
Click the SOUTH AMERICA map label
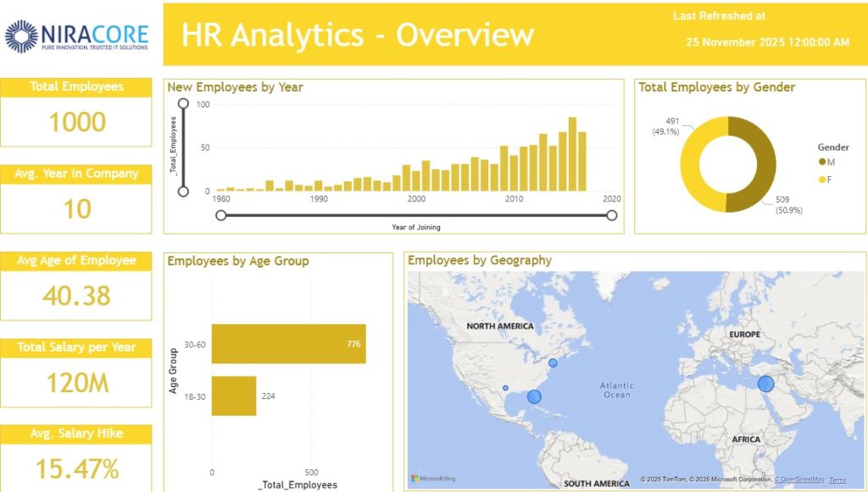click(597, 484)
